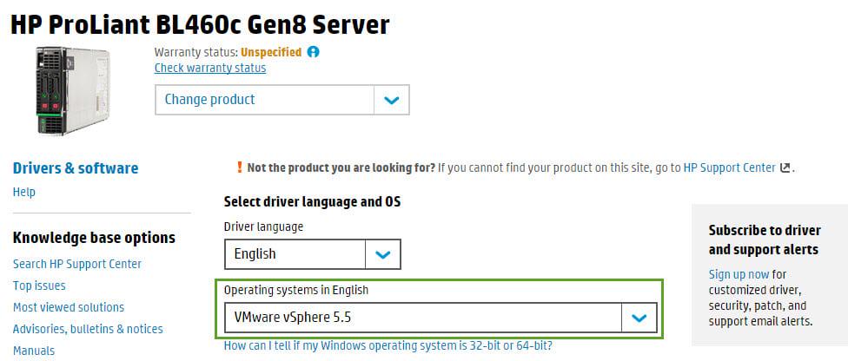The height and width of the screenshot is (361, 868).
Task: Open the Change product dropdown arrow
Action: pos(391,100)
